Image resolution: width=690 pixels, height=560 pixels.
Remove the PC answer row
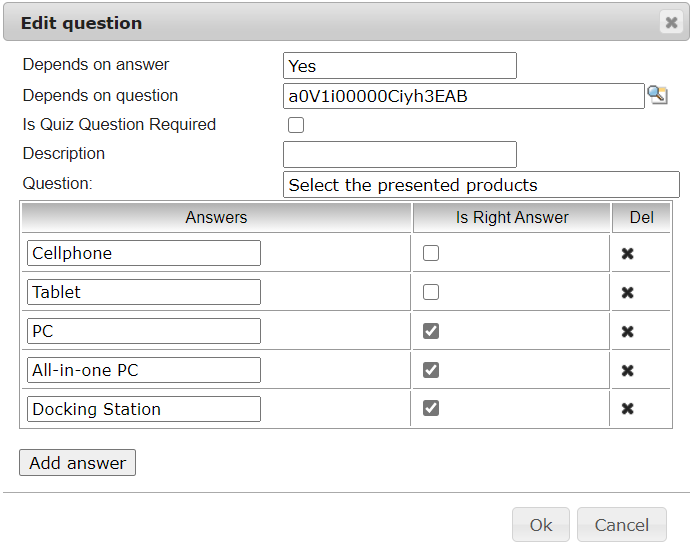(627, 332)
